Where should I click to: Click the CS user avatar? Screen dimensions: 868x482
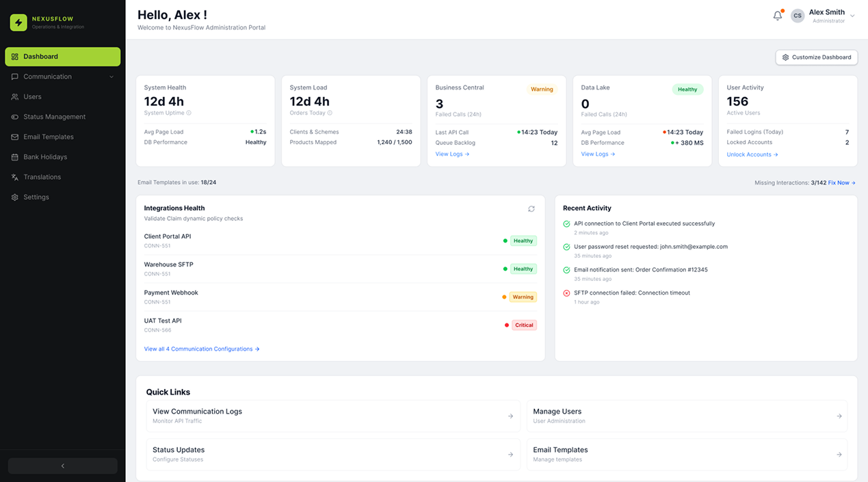tap(798, 16)
